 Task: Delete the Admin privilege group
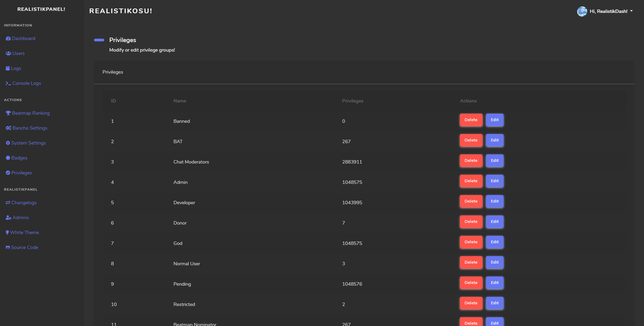pos(471,181)
